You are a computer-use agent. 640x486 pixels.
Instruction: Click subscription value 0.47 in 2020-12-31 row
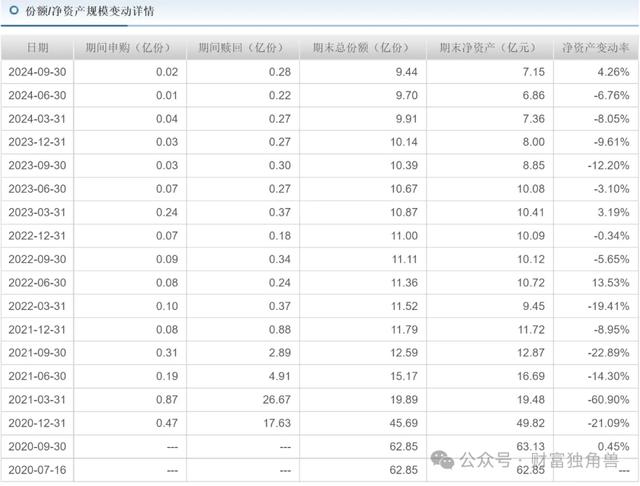tap(167, 423)
